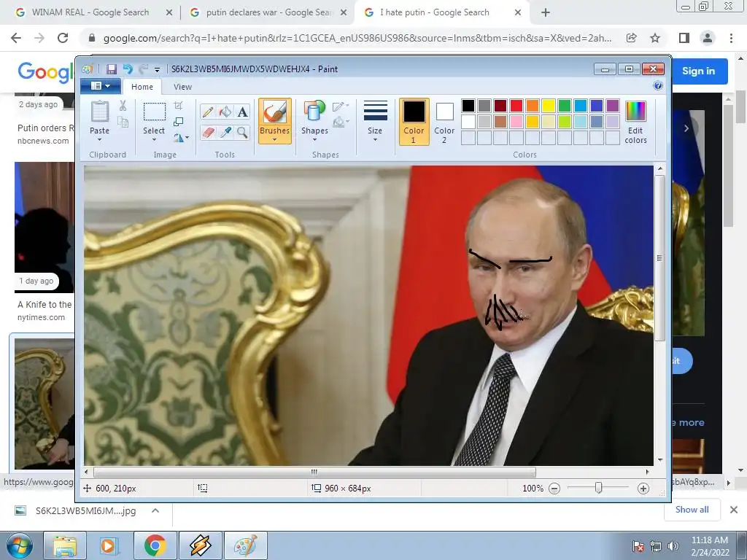The width and height of the screenshot is (747, 560).
Task: Click Save icon in Paint quick access toolbar
Action: [x=111, y=69]
